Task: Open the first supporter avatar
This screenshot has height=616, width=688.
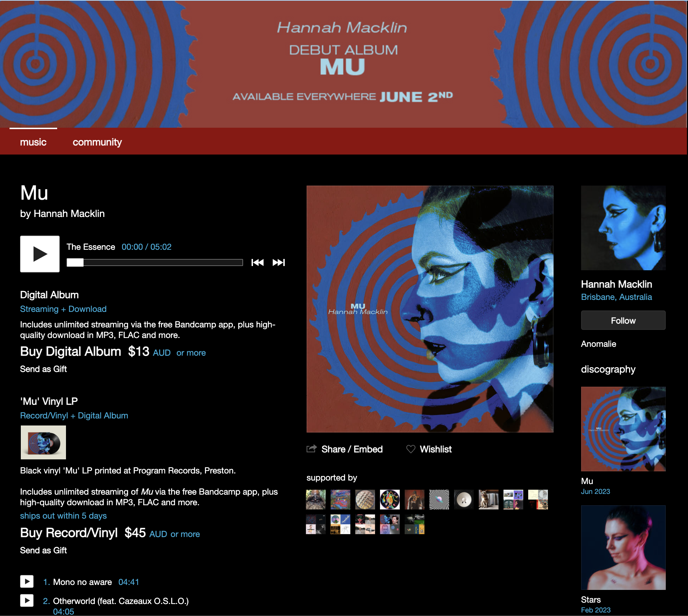Action: coord(316,500)
